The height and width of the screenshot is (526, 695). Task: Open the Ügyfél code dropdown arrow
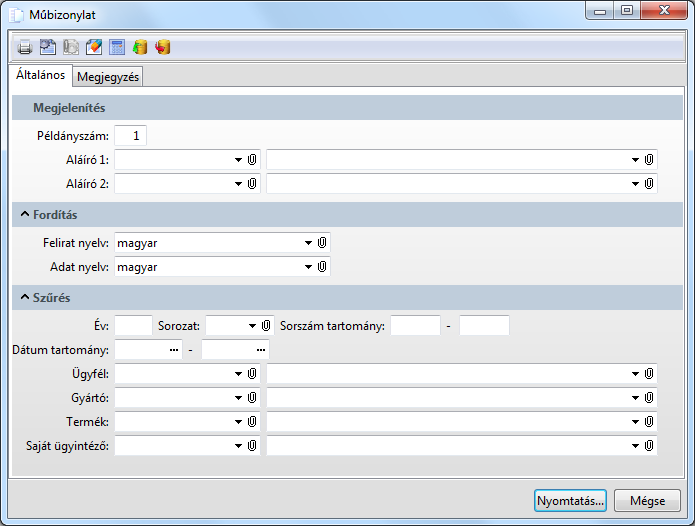(x=238, y=374)
